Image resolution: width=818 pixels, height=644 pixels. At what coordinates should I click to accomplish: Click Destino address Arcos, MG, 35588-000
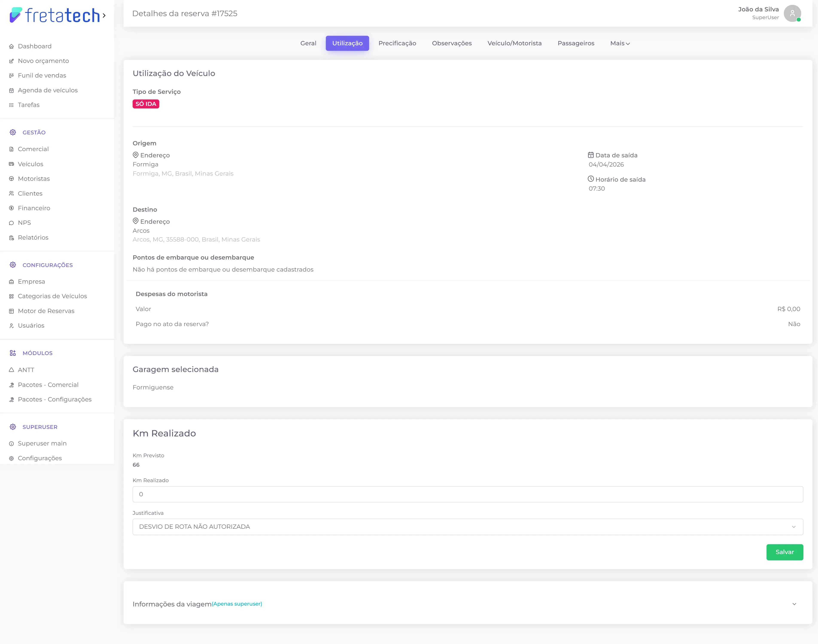(196, 240)
